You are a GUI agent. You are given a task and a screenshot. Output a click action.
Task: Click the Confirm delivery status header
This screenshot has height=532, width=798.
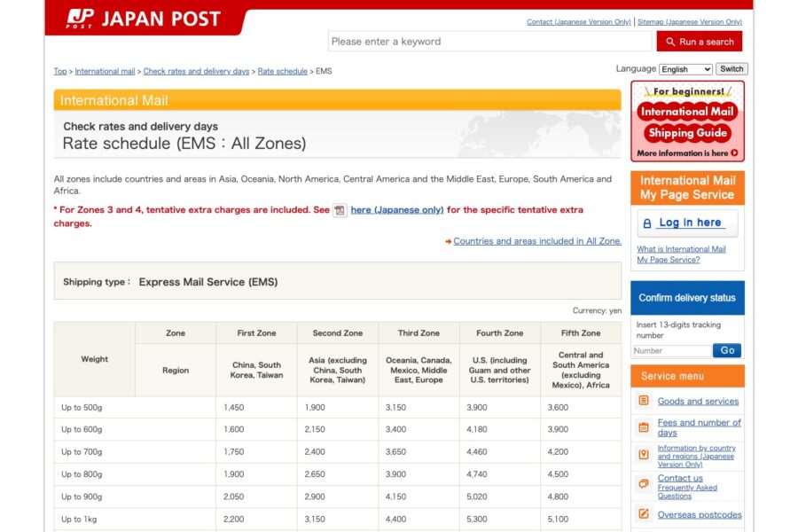coord(687,298)
